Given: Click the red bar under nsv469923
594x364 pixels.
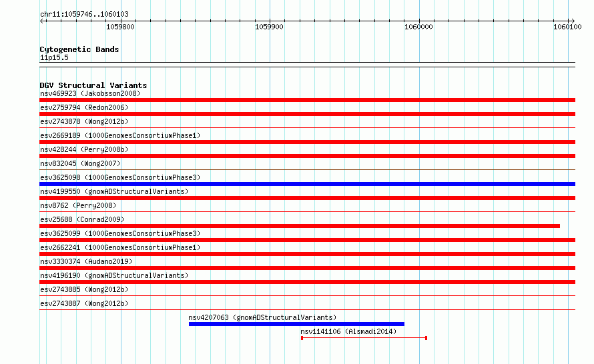Looking at the screenshot, I should [x=307, y=100].
